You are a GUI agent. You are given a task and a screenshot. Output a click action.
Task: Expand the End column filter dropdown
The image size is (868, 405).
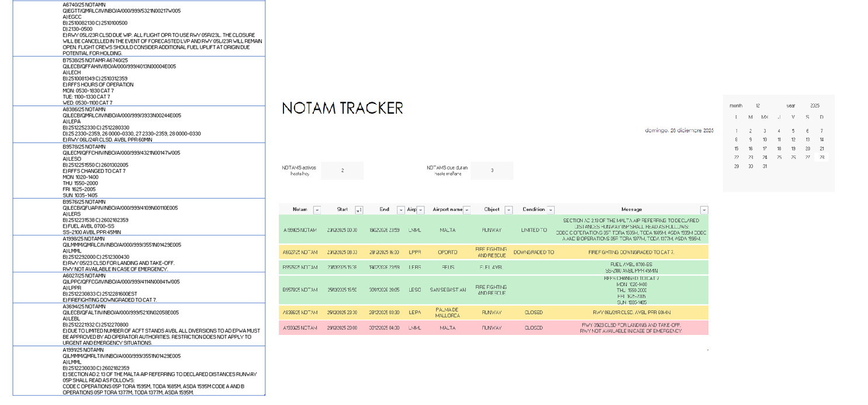tap(400, 210)
